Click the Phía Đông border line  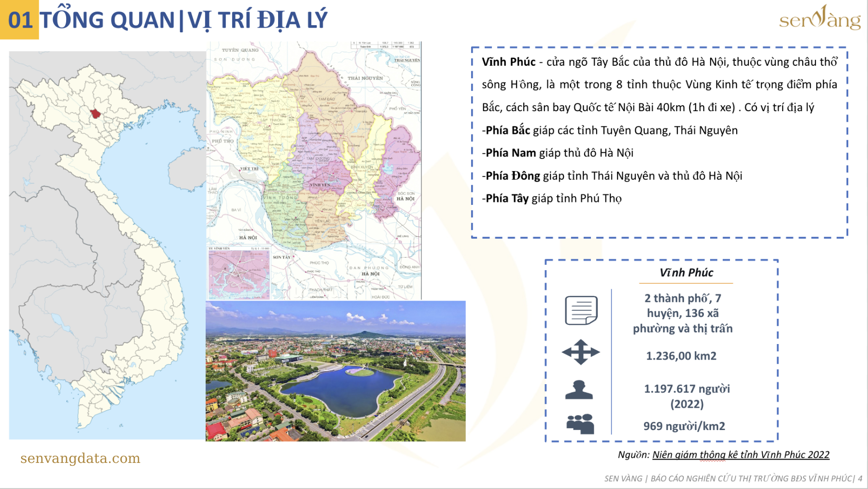click(612, 175)
